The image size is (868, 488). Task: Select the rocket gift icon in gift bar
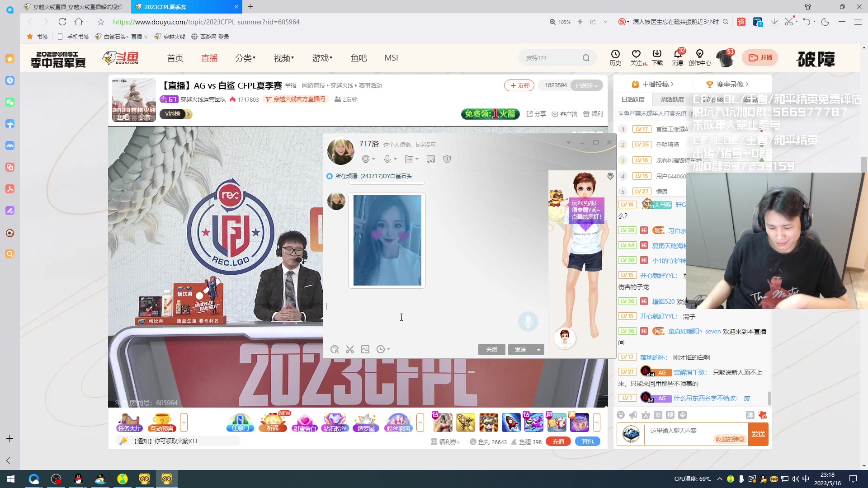click(511, 422)
